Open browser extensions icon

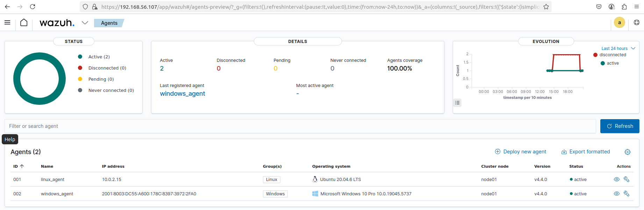(624, 7)
